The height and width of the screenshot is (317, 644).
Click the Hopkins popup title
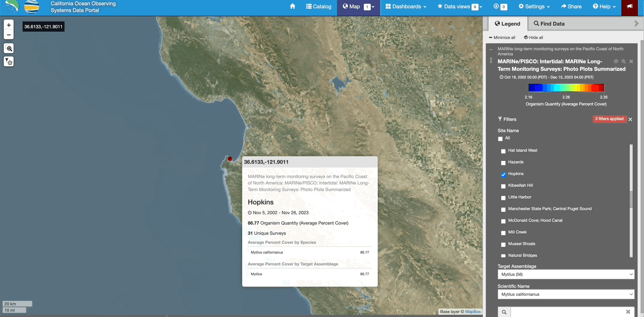click(x=261, y=202)
